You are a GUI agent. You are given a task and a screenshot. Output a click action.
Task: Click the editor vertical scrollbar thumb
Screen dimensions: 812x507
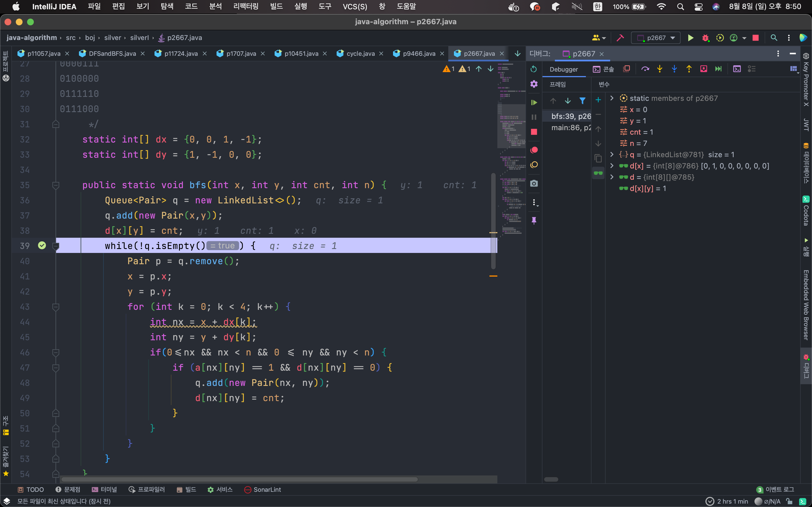pos(493,221)
